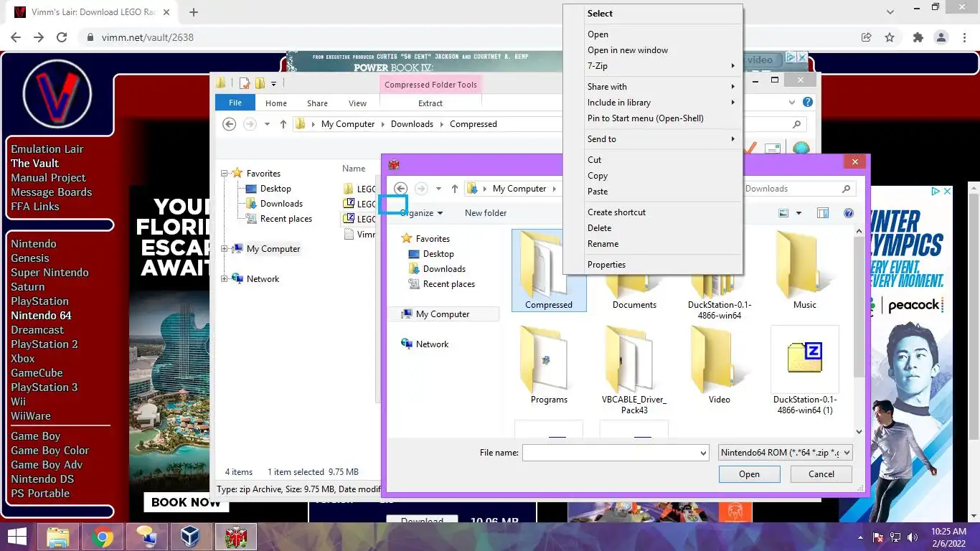Toggle the preview pane in the Open dialog
Image resolution: width=980 pixels, height=551 pixels.
823,213
